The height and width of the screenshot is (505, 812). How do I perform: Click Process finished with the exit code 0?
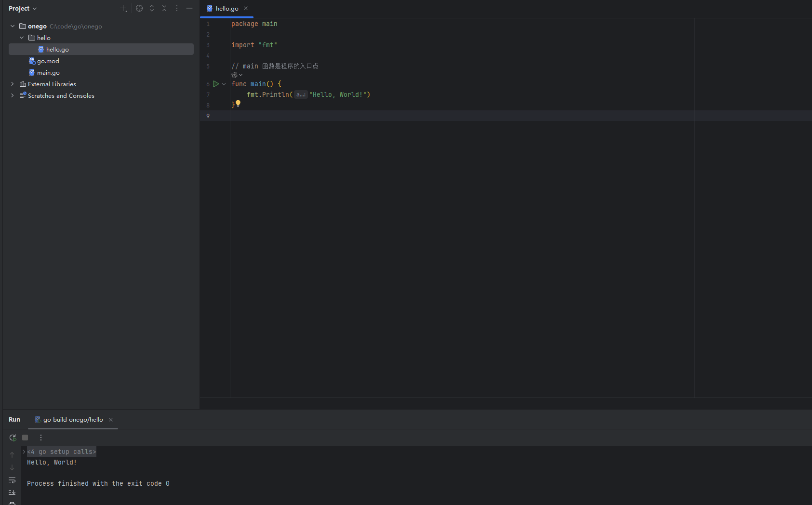[x=98, y=483]
